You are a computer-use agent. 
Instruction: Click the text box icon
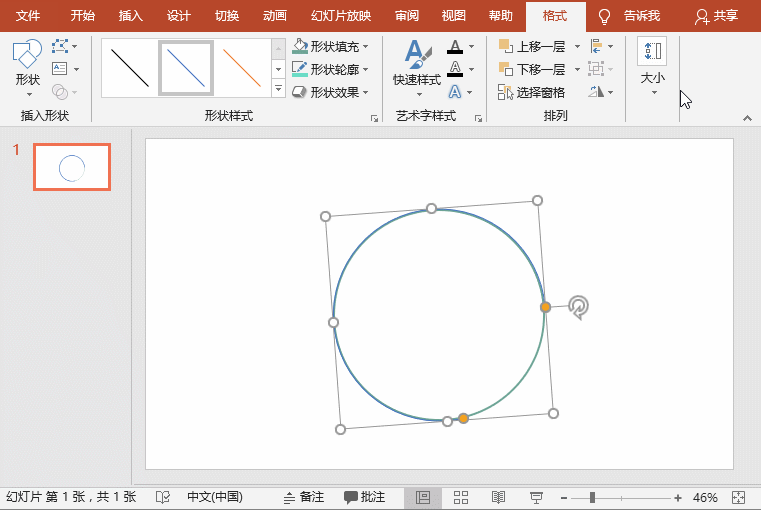tap(60, 69)
